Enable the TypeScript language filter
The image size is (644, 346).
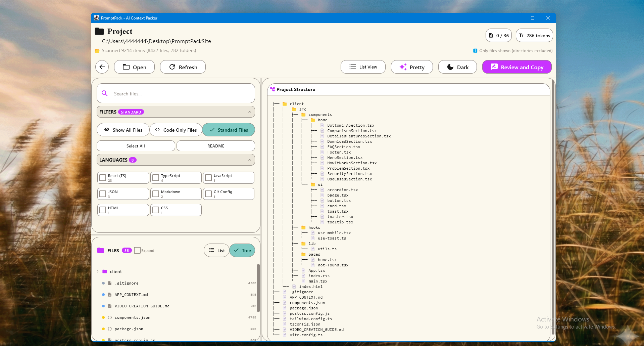155,177
